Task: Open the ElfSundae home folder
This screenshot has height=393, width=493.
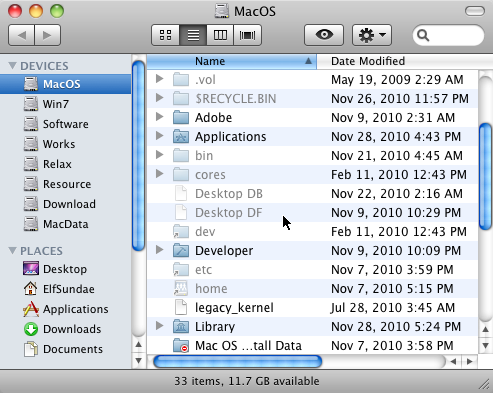Action: (x=66, y=289)
